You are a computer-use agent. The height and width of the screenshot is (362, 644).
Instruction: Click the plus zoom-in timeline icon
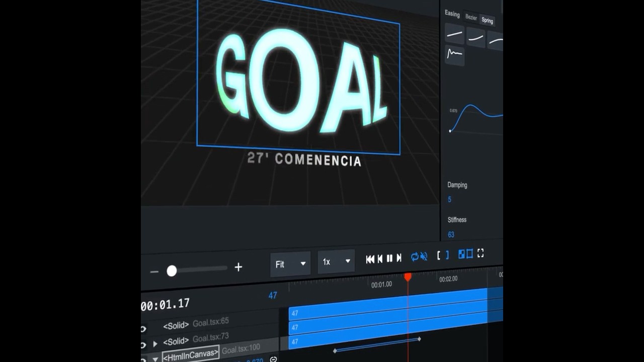click(238, 267)
